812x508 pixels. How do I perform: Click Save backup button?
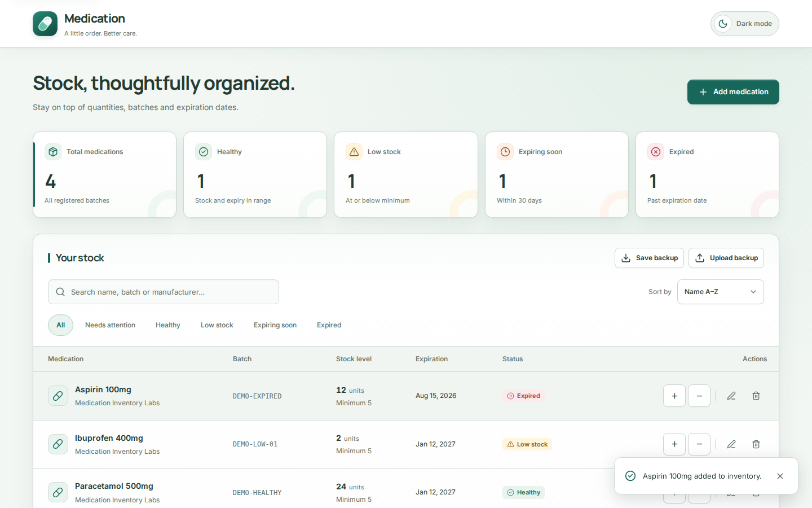pyautogui.click(x=649, y=258)
